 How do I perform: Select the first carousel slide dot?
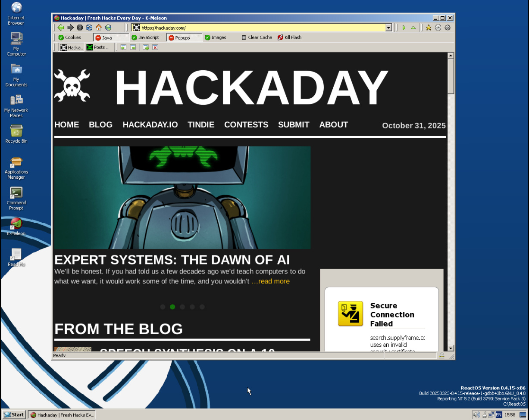click(163, 307)
